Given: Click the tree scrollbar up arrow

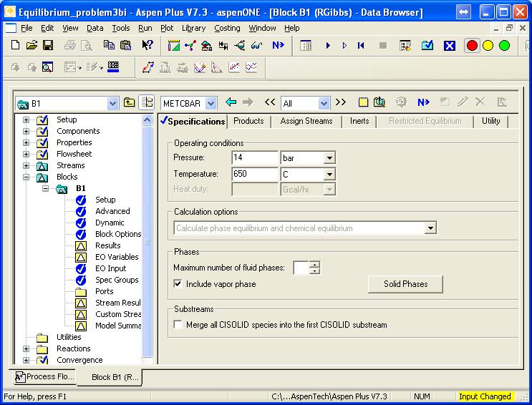Looking at the screenshot, I should click(x=147, y=119).
